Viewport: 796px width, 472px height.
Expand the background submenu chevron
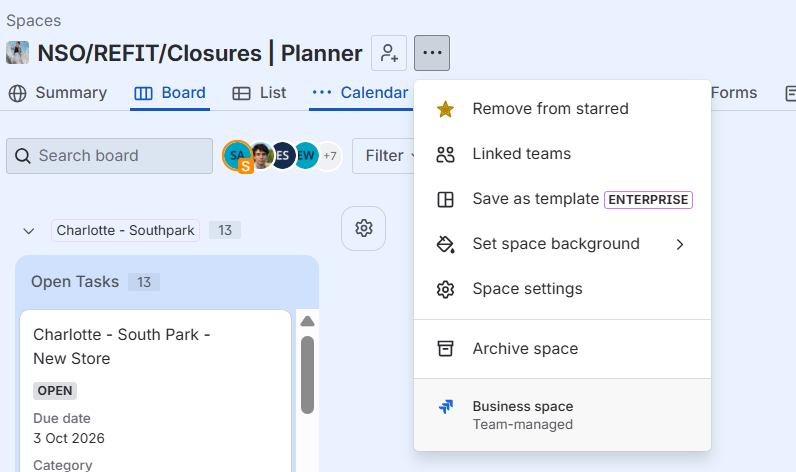[x=680, y=245]
